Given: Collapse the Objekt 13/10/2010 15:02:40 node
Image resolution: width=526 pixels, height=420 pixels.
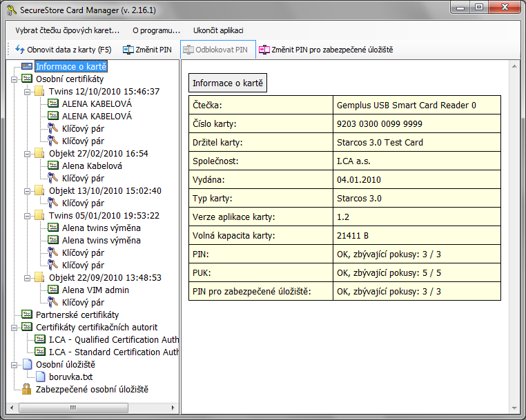Looking at the screenshot, I should (x=27, y=191).
